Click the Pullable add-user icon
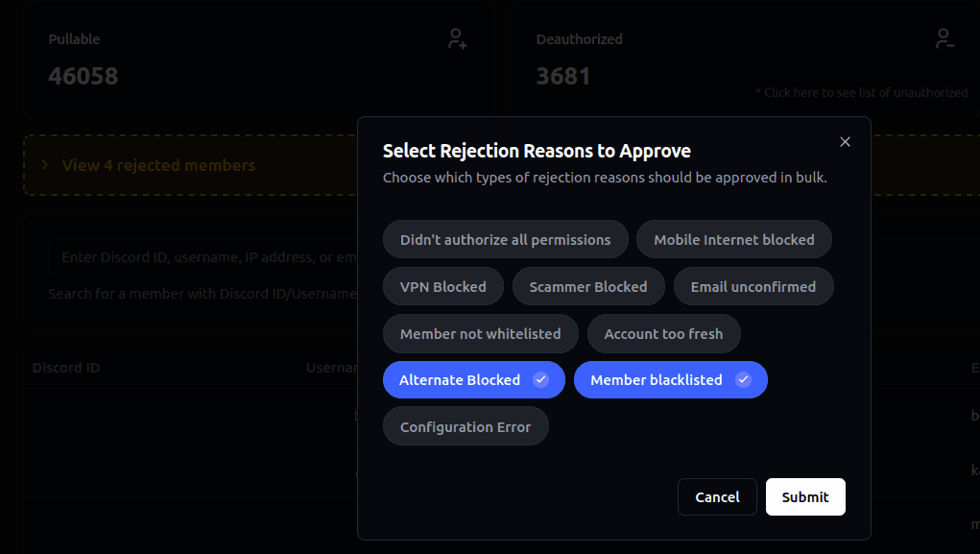This screenshot has width=980, height=554. 458,39
